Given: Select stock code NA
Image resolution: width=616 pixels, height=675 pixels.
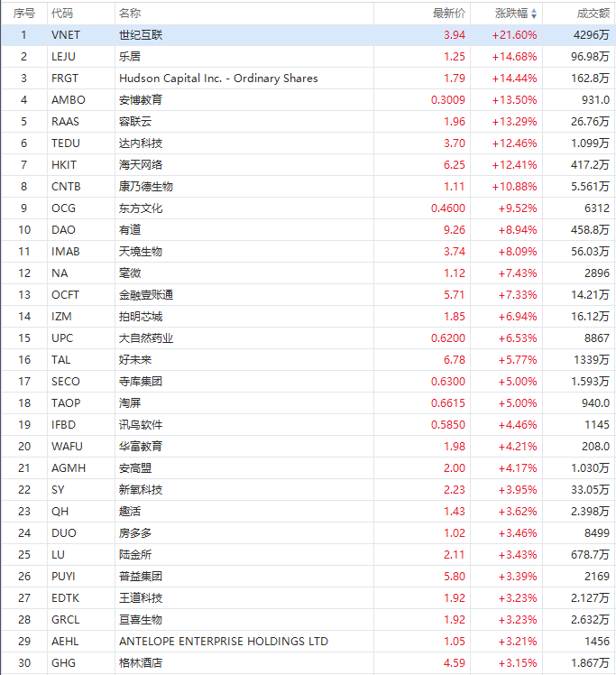Looking at the screenshot, I should (x=60, y=273).
